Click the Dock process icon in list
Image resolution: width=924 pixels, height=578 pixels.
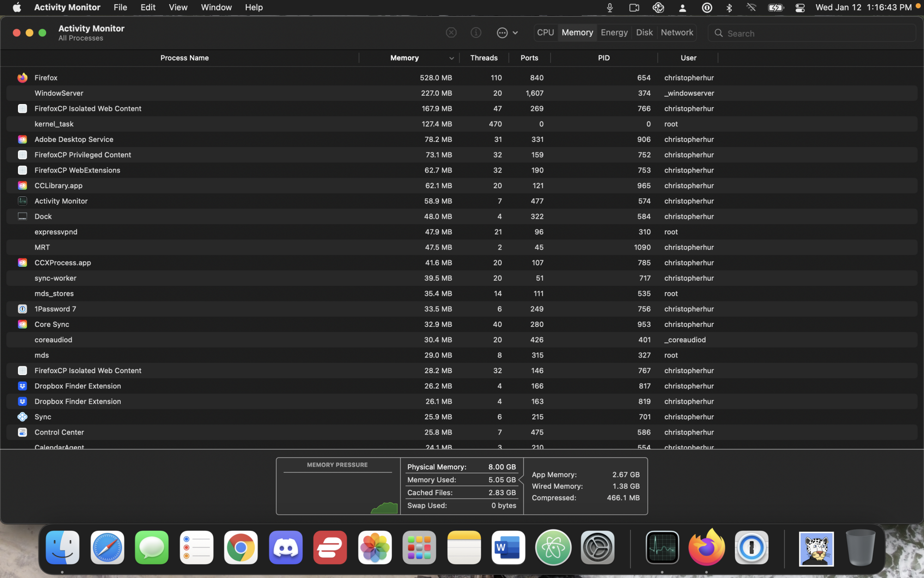coord(22,216)
